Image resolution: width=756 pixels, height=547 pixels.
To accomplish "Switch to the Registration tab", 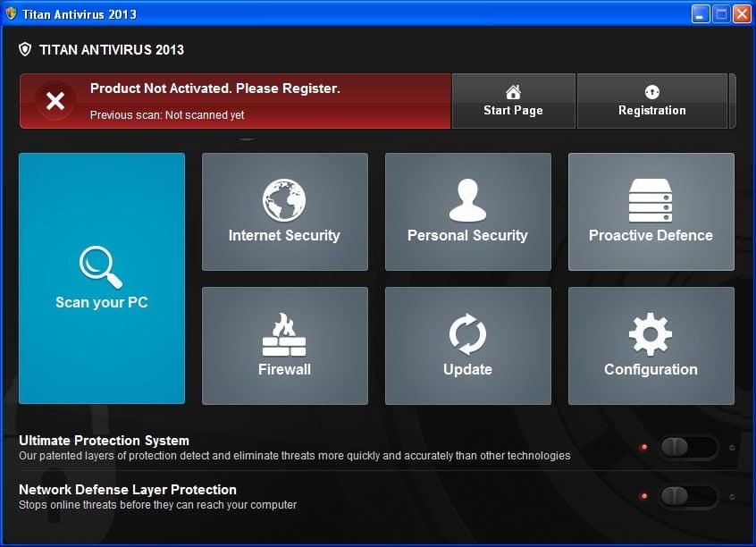I will (652, 101).
